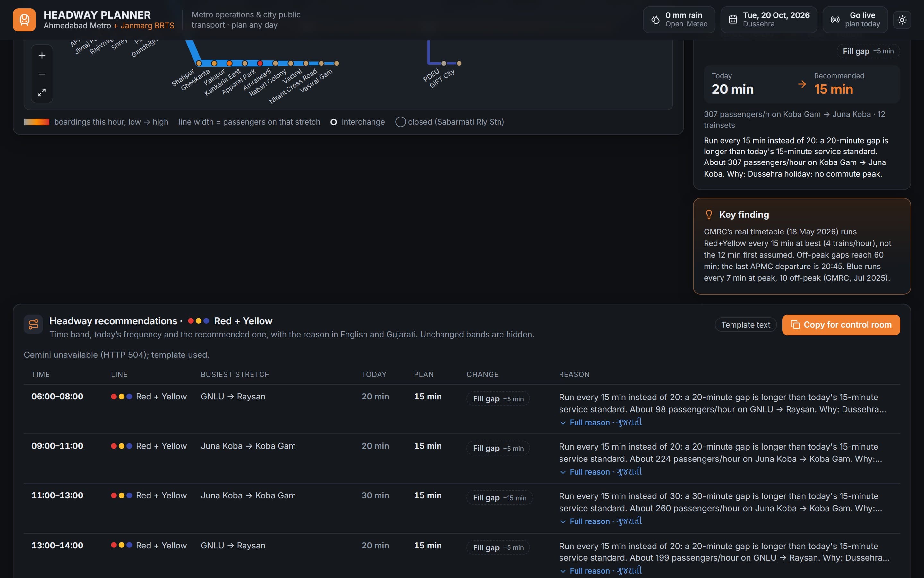Click the 13:00–14:00 time cell
The height and width of the screenshot is (578, 924).
[57, 546]
